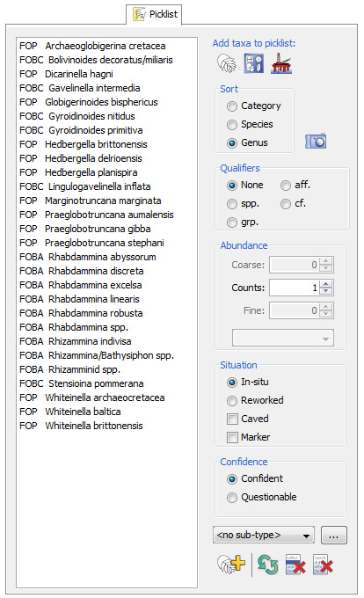Viewport: 364px width, 598px height.
Task: Click the shell icon with yellow plus
Action: pyautogui.click(x=231, y=564)
